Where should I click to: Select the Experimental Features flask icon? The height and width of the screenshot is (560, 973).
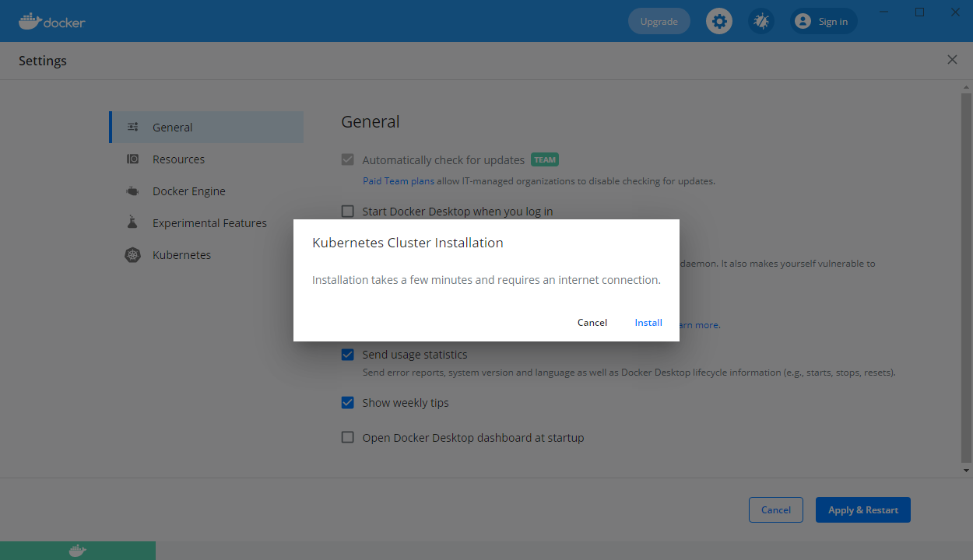132,222
